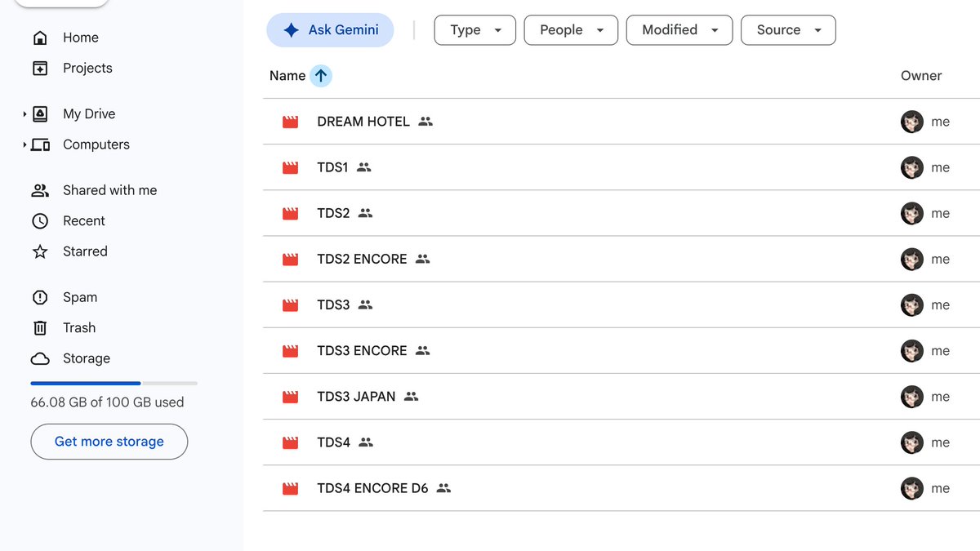980x551 pixels.
Task: Click the Storage cloud icon
Action: [x=40, y=358]
